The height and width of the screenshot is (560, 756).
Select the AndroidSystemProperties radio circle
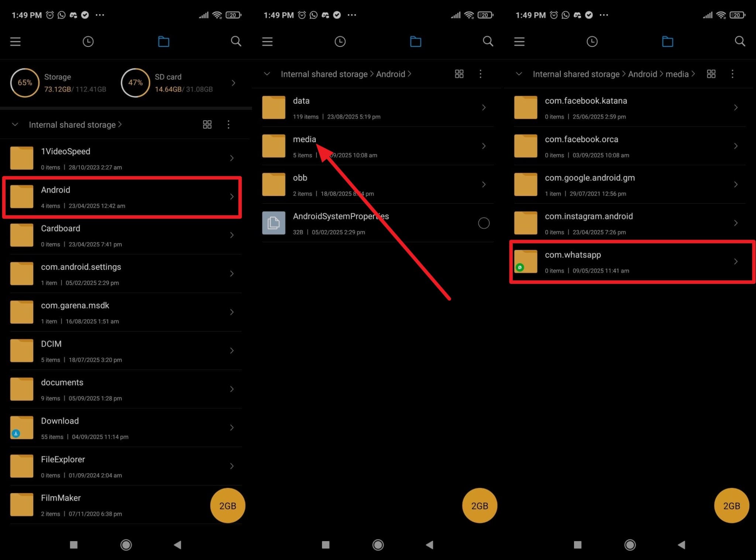pyautogui.click(x=484, y=223)
